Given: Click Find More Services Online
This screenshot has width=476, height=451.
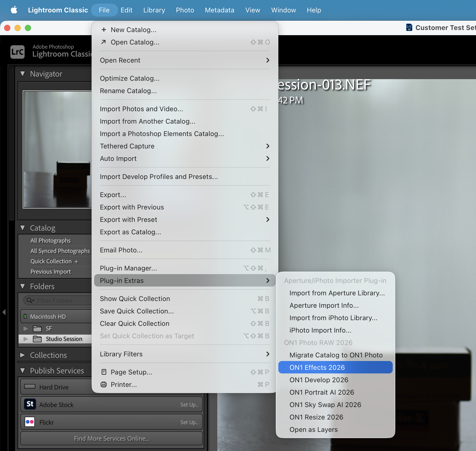Looking at the screenshot, I should pyautogui.click(x=111, y=438).
